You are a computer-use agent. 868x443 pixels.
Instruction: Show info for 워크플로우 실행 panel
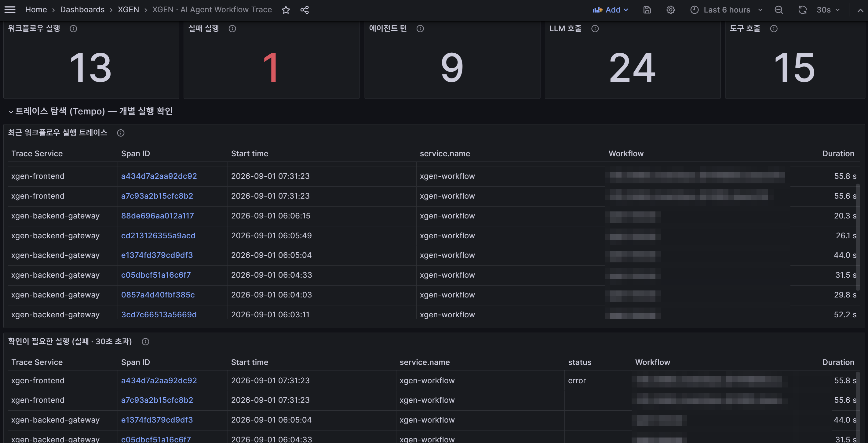74,29
